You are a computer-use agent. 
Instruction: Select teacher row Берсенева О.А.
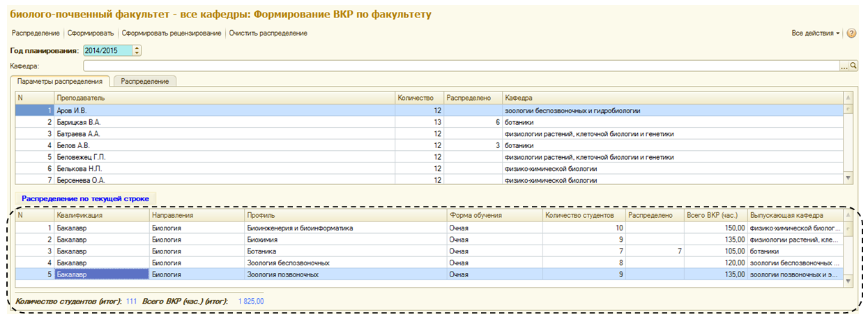tap(429, 179)
